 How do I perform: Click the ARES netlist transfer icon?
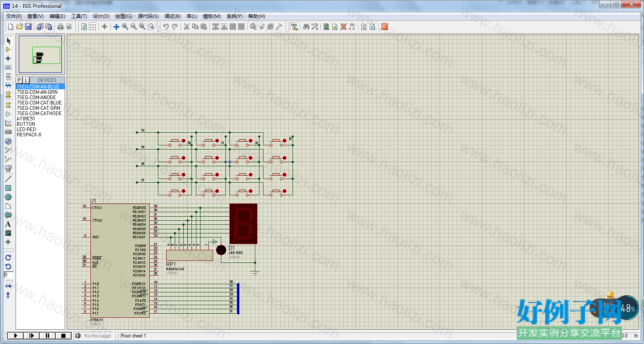[x=385, y=27]
